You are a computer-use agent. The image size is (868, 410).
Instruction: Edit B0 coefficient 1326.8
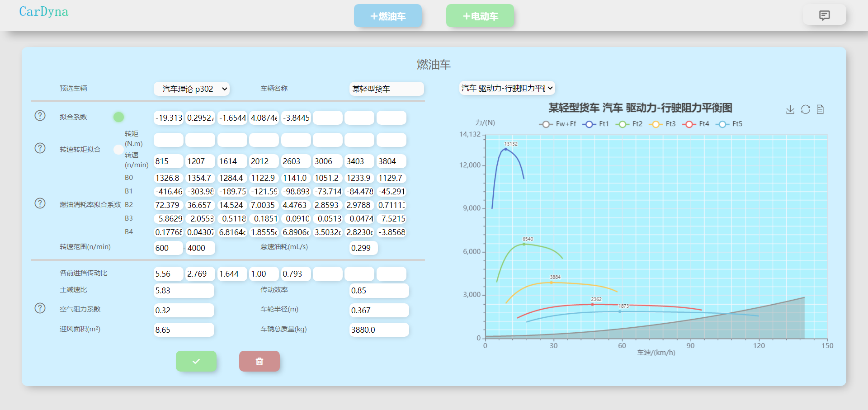click(x=169, y=178)
